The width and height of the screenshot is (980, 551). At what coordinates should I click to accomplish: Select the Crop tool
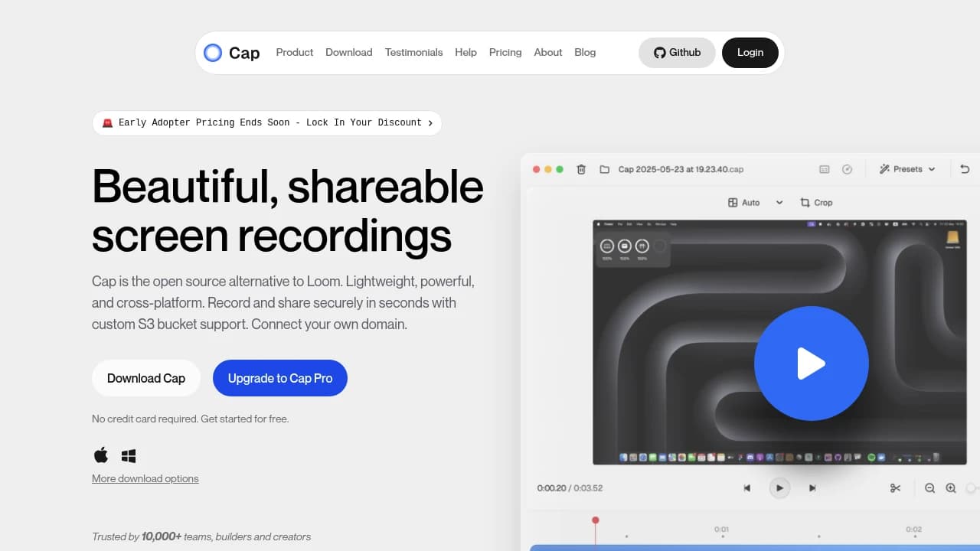tap(816, 203)
